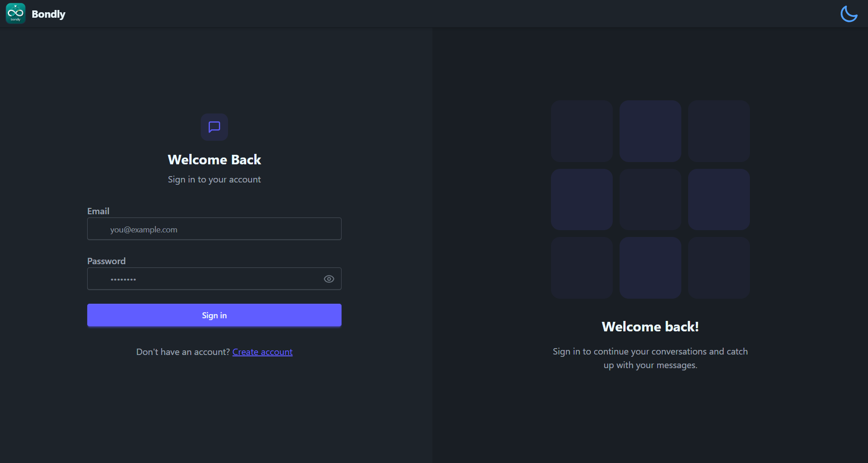Click the 'Welcome Back' heading
868x463 pixels.
click(x=214, y=159)
